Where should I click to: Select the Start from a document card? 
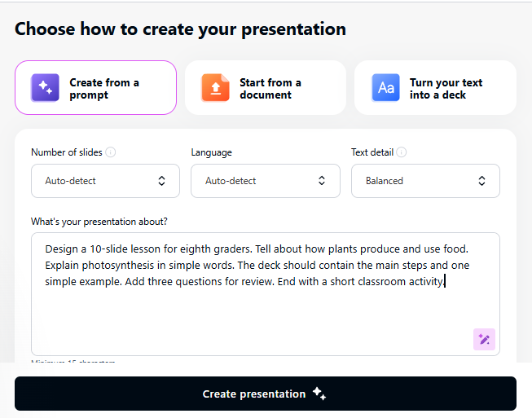coord(266,87)
